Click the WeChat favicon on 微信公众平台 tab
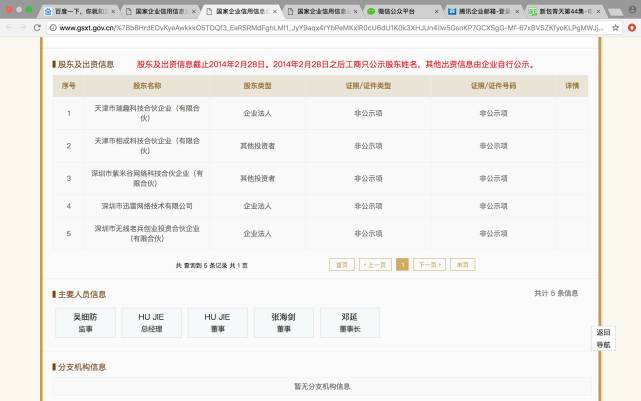This screenshot has height=401, width=641. (371, 11)
